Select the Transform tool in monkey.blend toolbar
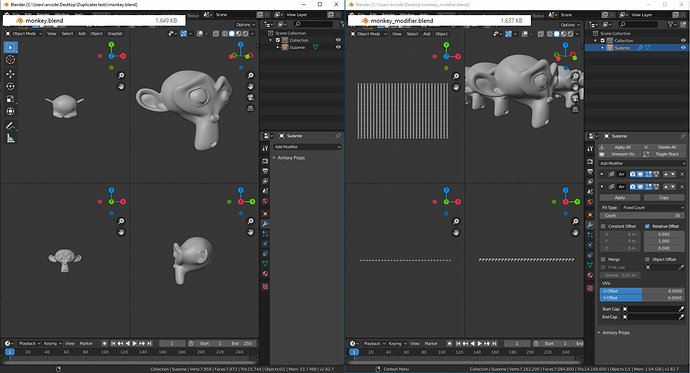The width and height of the screenshot is (690, 373). (x=11, y=111)
